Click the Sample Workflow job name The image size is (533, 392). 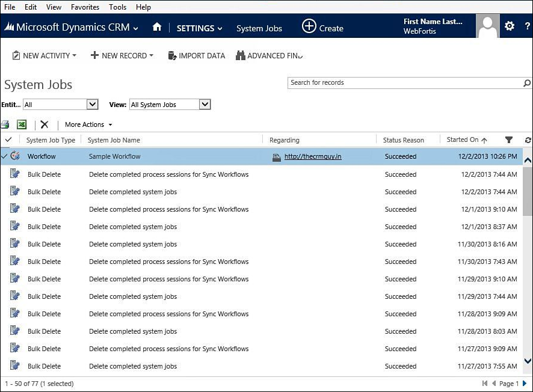tap(114, 156)
